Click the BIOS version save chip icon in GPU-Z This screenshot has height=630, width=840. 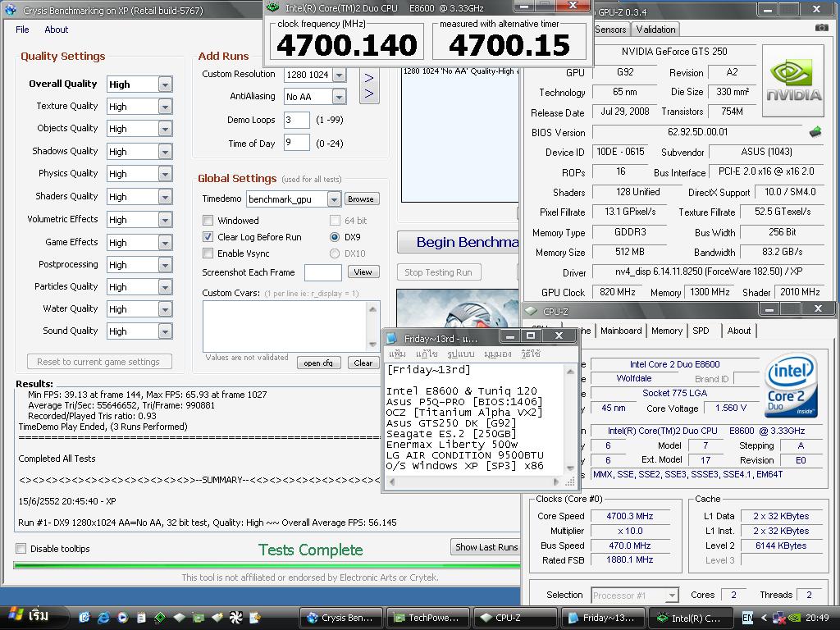(x=815, y=132)
